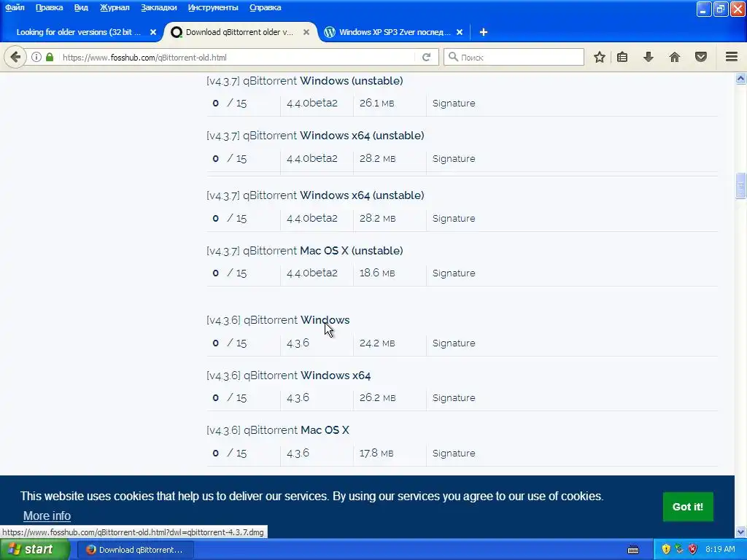The width and height of the screenshot is (747, 560).
Task: Close the 'Looking for older versions' tab
Action: tap(153, 32)
